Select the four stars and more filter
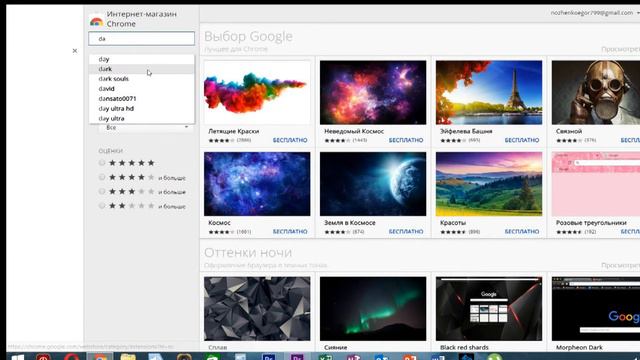The height and width of the screenshot is (360, 640). click(x=102, y=177)
